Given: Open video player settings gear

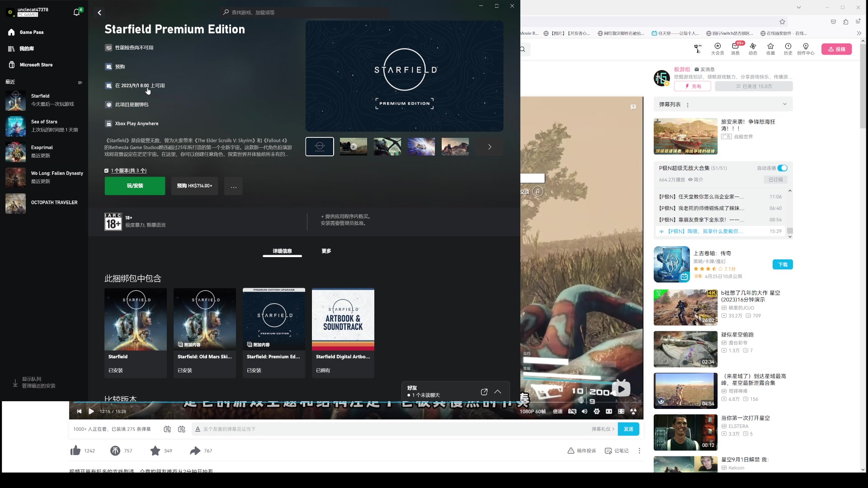Looking at the screenshot, I should coord(597,411).
